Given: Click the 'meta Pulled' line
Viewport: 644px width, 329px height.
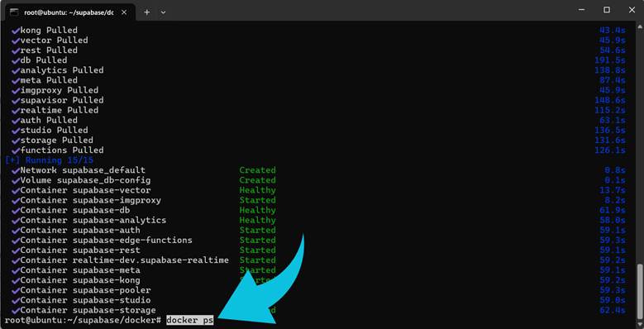Looking at the screenshot, I should 49,80.
